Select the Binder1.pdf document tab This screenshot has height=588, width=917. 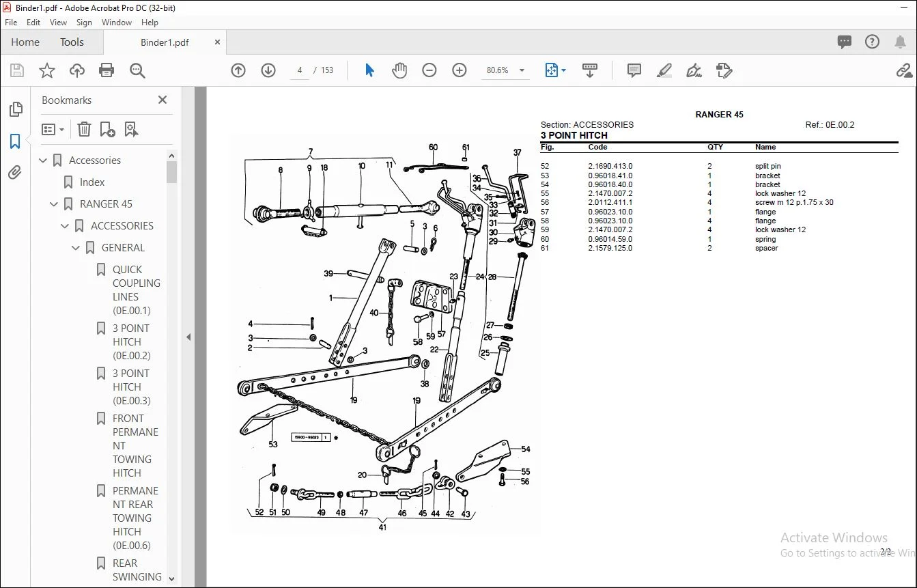point(165,42)
